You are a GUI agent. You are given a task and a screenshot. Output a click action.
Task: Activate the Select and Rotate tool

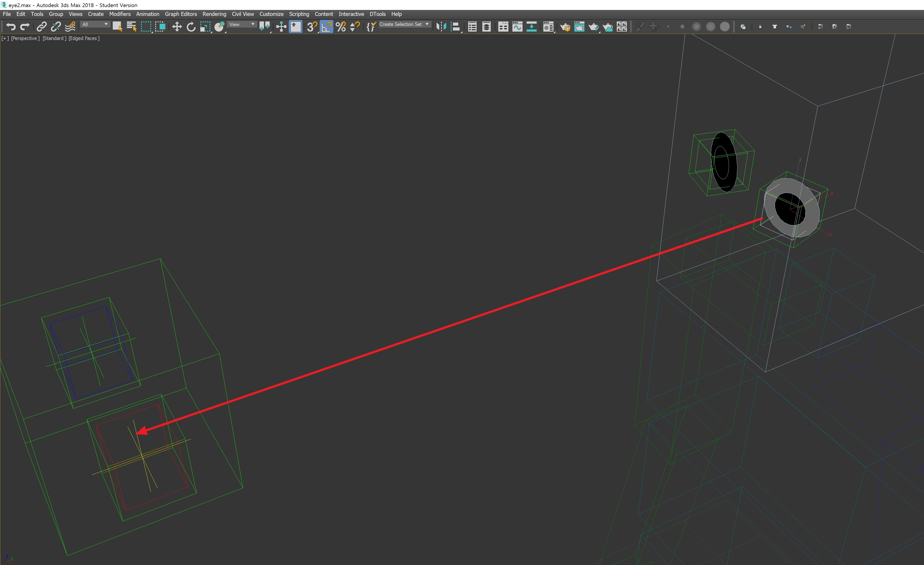click(x=191, y=27)
